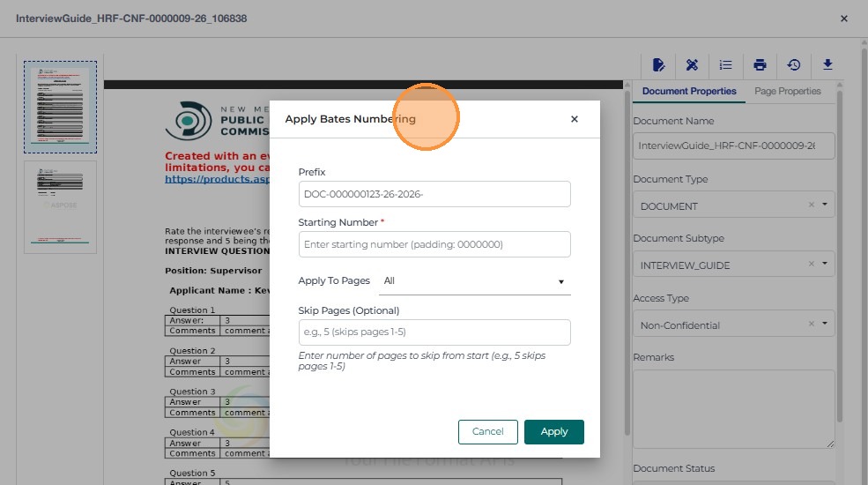Click the 'Skip Pages (Optional)' label

pos(348,310)
